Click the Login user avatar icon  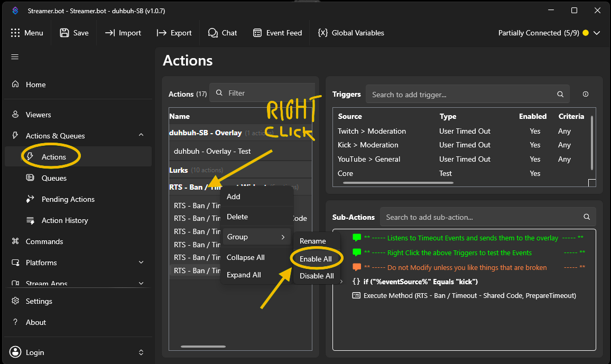coord(15,352)
